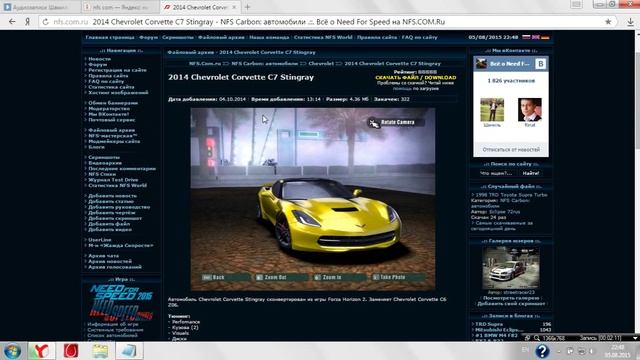Select the Russian flag language icon
The width and height of the screenshot is (640, 360).
(527, 37)
